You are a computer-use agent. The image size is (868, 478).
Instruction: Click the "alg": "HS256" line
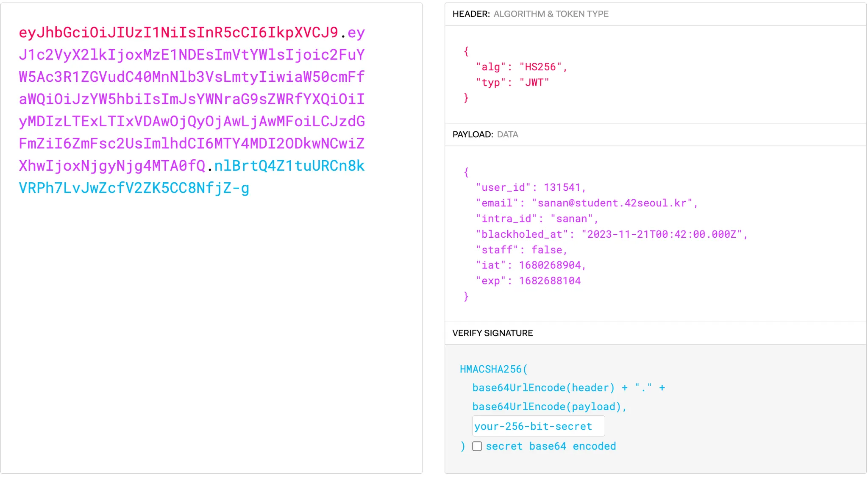[521, 67]
